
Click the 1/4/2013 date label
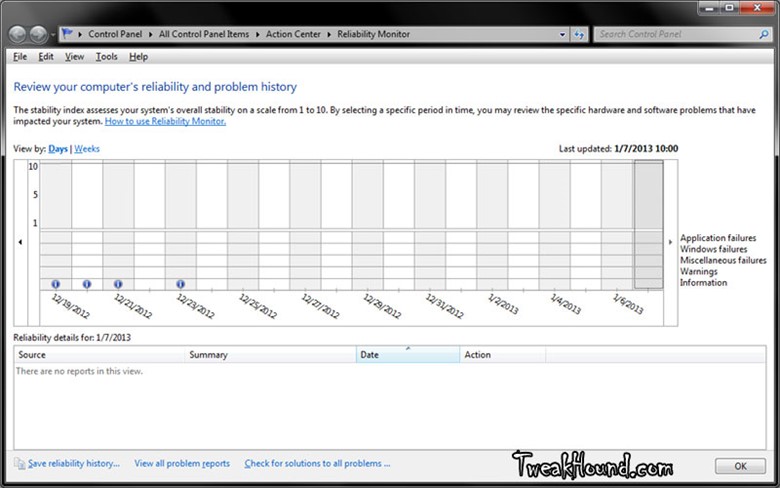click(x=566, y=303)
